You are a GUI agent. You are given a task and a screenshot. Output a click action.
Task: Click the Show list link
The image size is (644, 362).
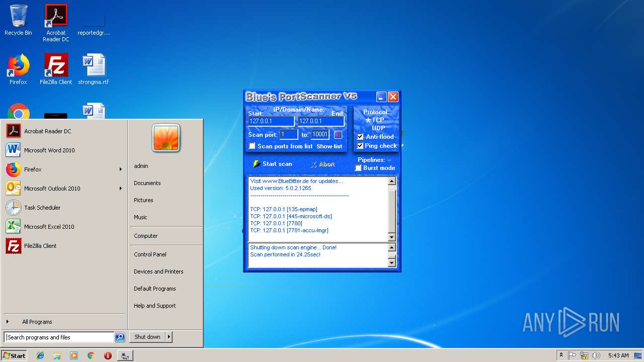click(329, 146)
